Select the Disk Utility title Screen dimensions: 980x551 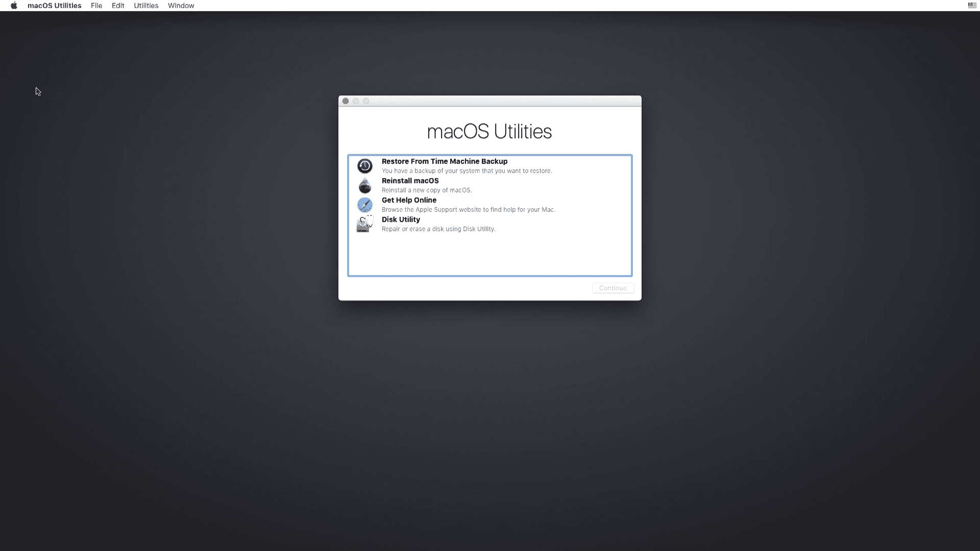click(401, 219)
